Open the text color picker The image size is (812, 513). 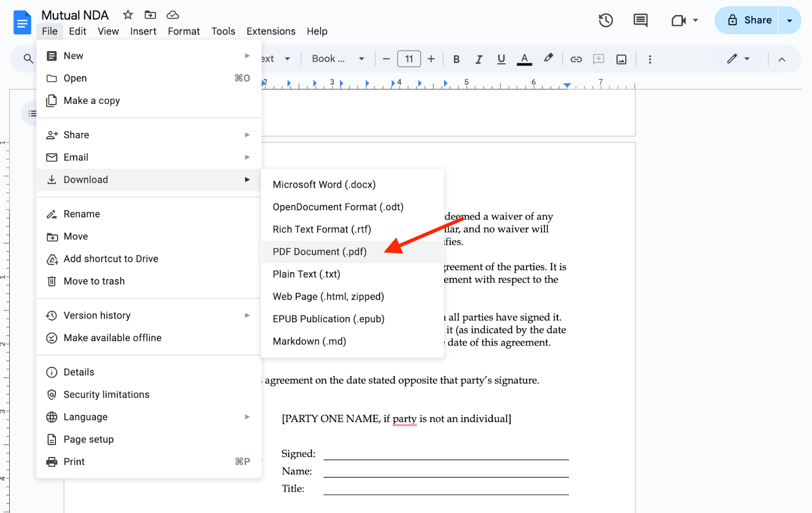tap(524, 59)
